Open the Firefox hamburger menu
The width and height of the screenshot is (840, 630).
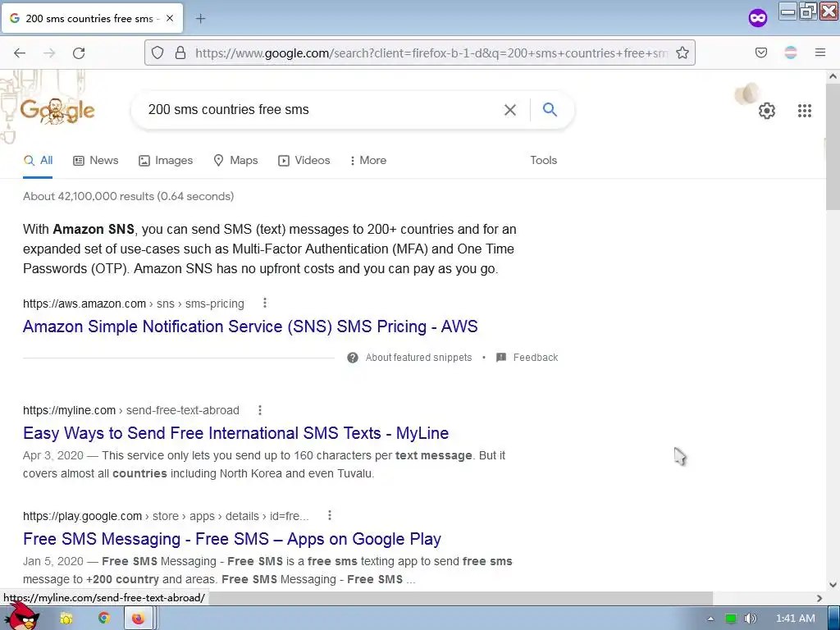pyautogui.click(x=820, y=52)
